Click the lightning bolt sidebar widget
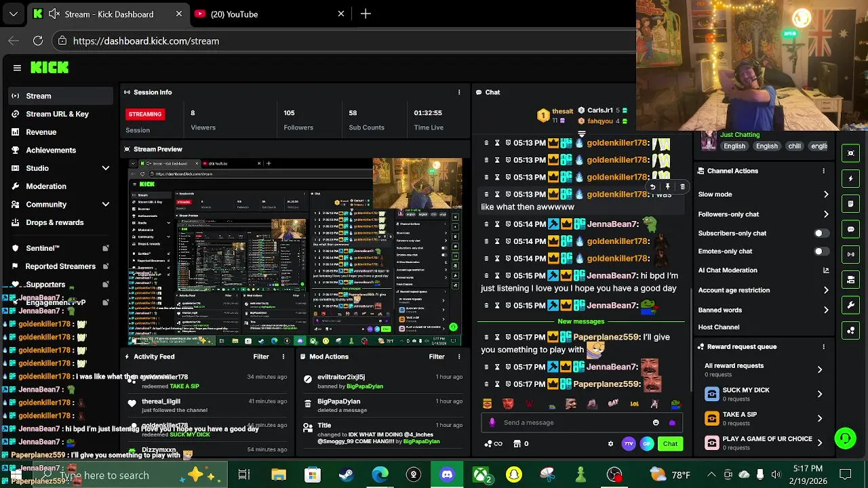 click(851, 178)
